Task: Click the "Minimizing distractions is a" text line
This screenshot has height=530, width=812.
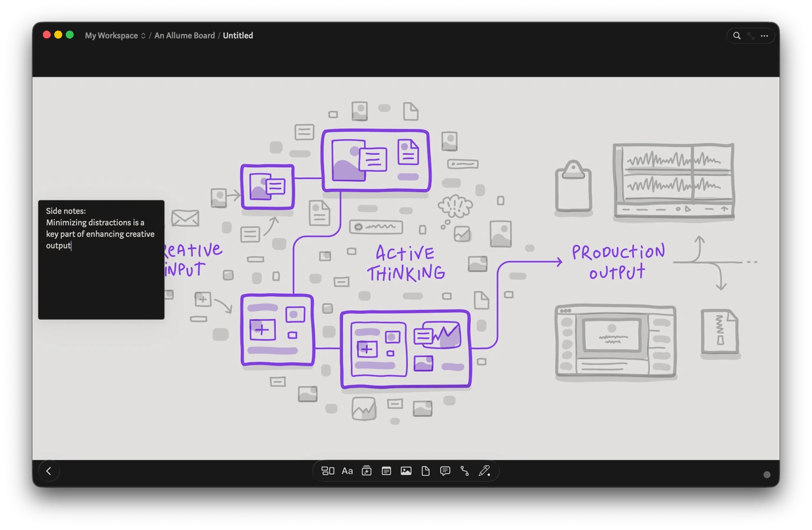Action: [95, 223]
